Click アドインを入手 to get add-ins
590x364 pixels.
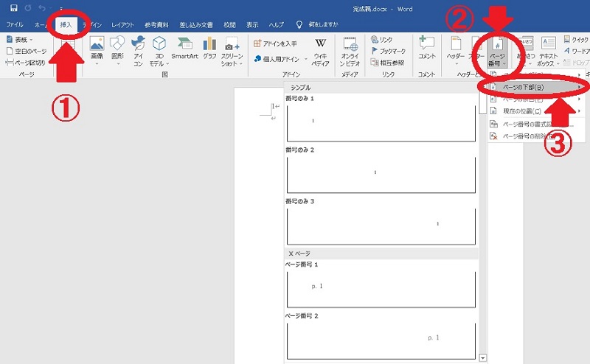point(275,43)
